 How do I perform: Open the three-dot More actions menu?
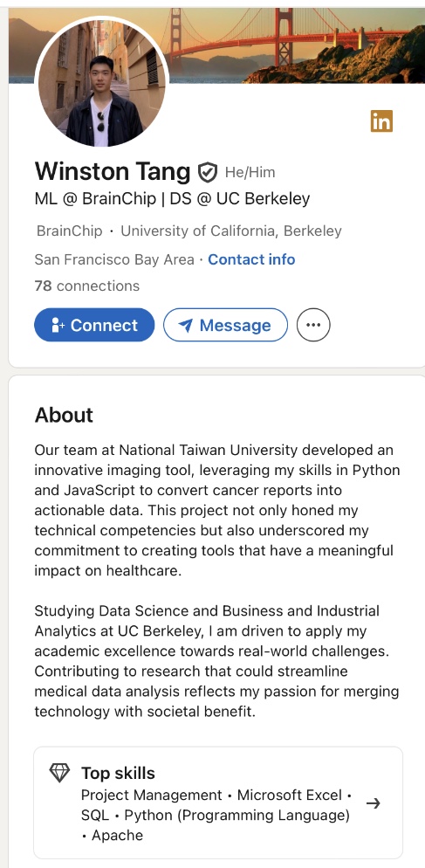click(x=313, y=325)
